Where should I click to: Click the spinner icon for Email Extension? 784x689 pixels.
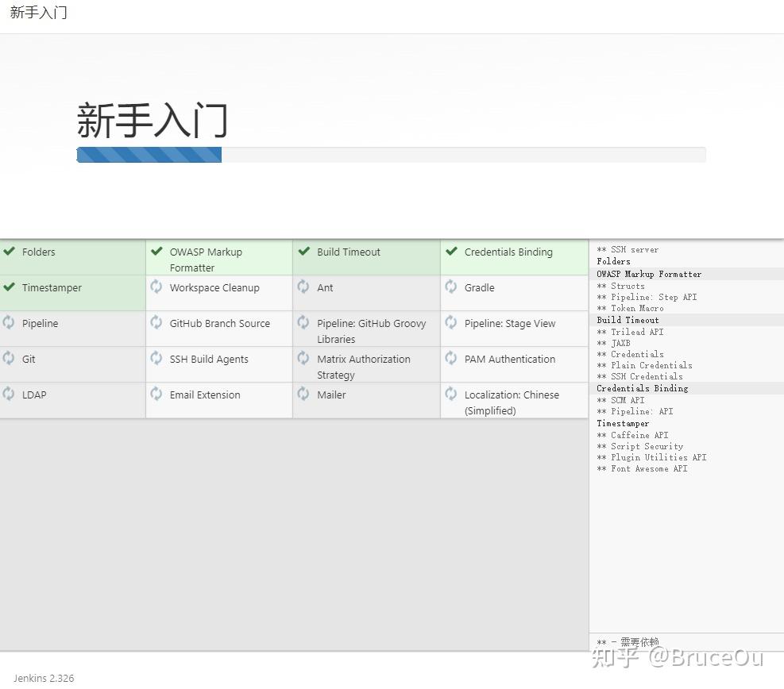pos(156,394)
